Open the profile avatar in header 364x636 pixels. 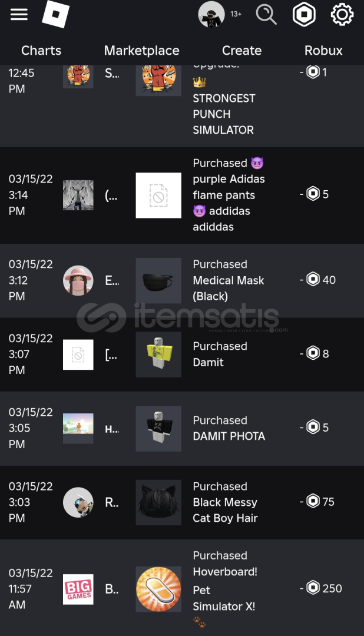pos(211,15)
